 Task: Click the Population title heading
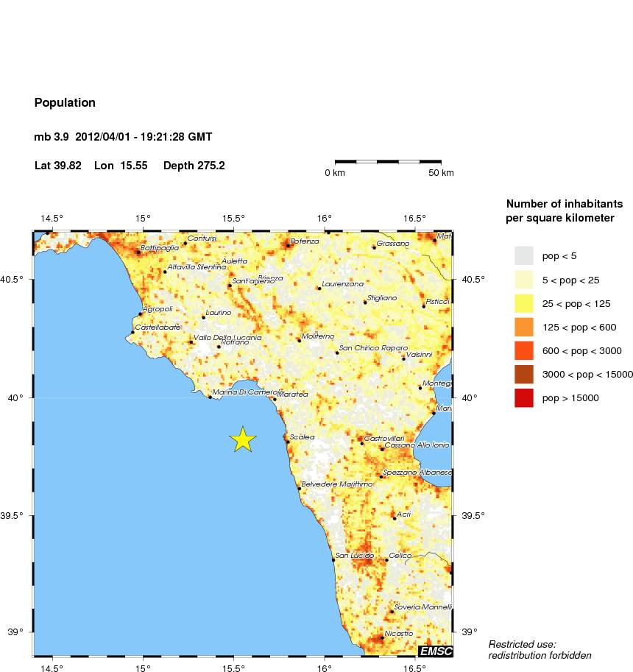click(65, 103)
